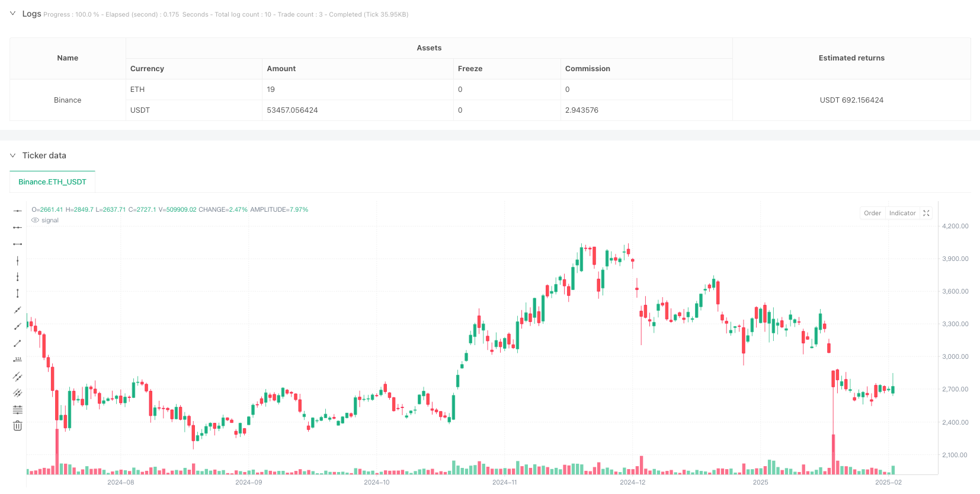Select the diagonal segment line tool
This screenshot has width=980, height=494.
(18, 343)
